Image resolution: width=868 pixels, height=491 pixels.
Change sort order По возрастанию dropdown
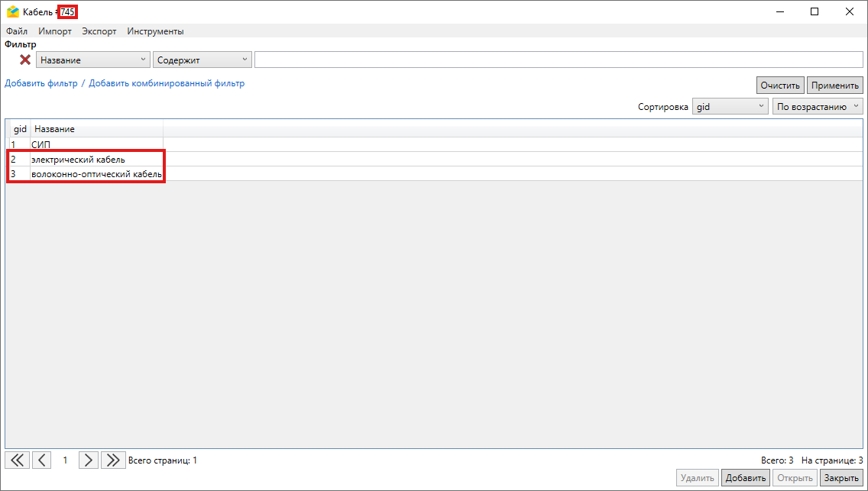tap(818, 107)
